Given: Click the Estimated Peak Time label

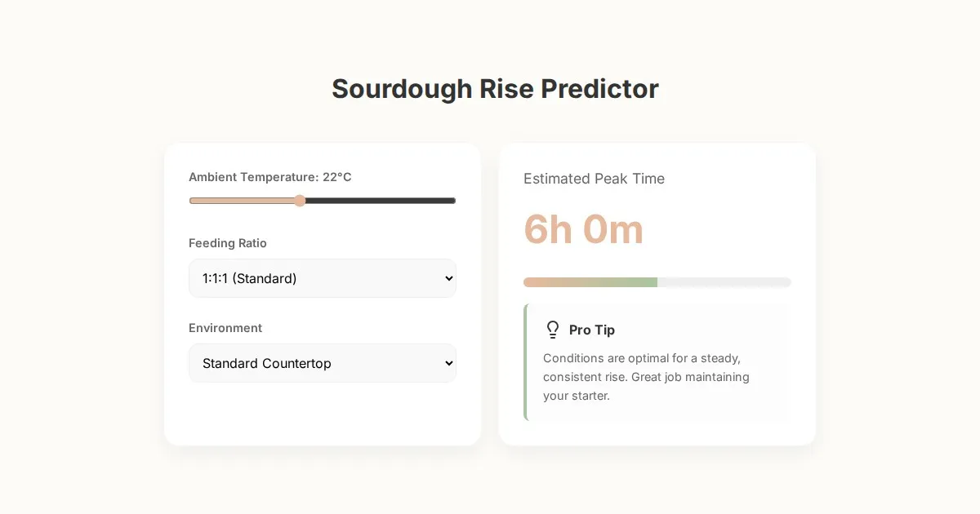Looking at the screenshot, I should [594, 179].
